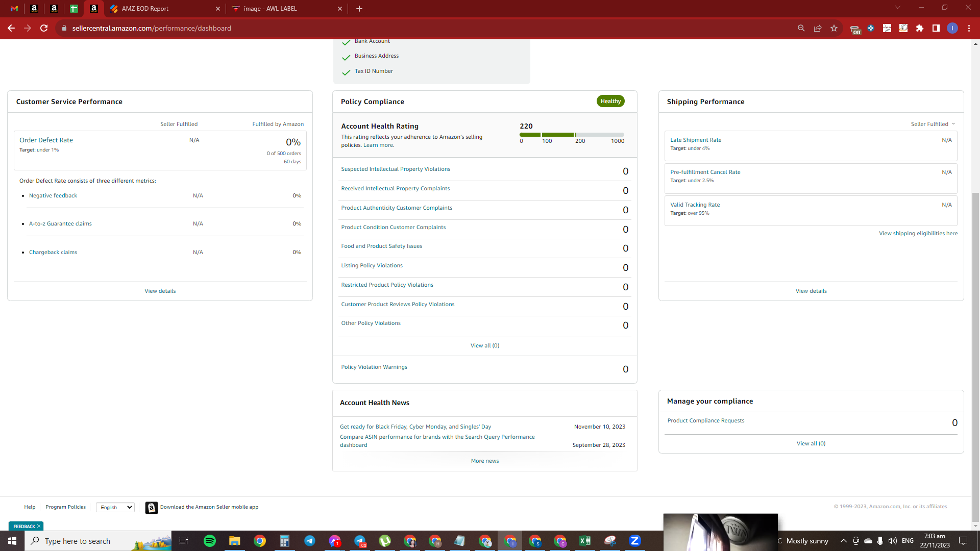This screenshot has width=980, height=551.
Task: Open Customer Product Reviews Policy Violations
Action: [398, 305]
